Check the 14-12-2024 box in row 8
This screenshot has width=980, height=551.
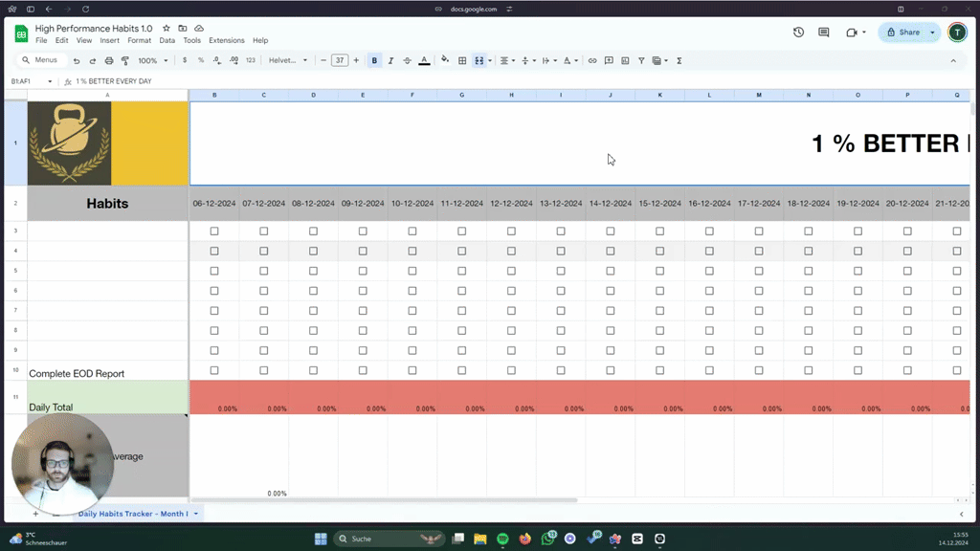click(x=611, y=330)
